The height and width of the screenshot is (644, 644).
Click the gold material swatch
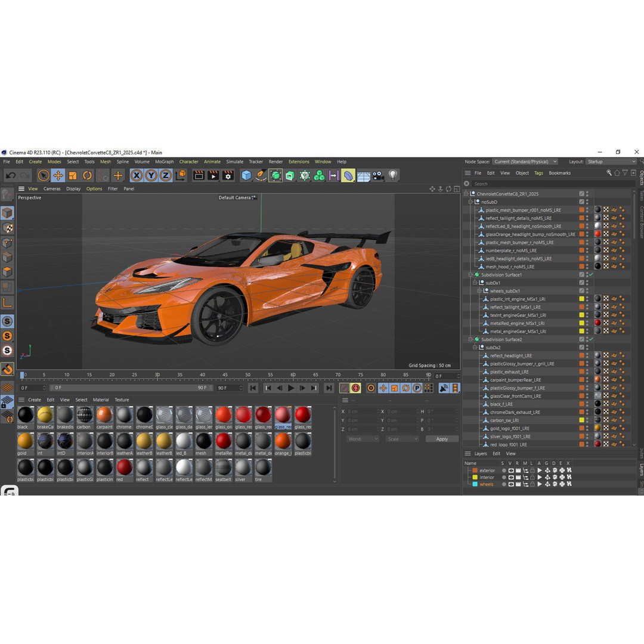click(x=25, y=441)
